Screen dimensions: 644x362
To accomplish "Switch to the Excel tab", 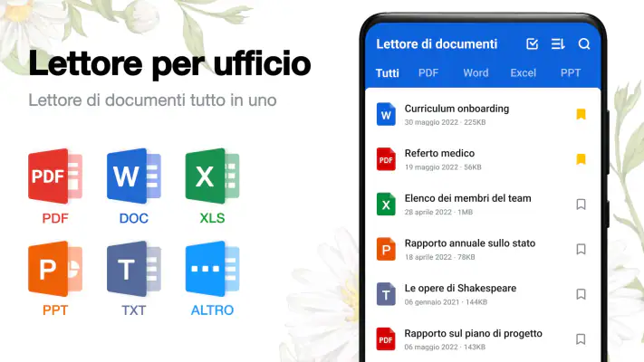I will (x=524, y=73).
